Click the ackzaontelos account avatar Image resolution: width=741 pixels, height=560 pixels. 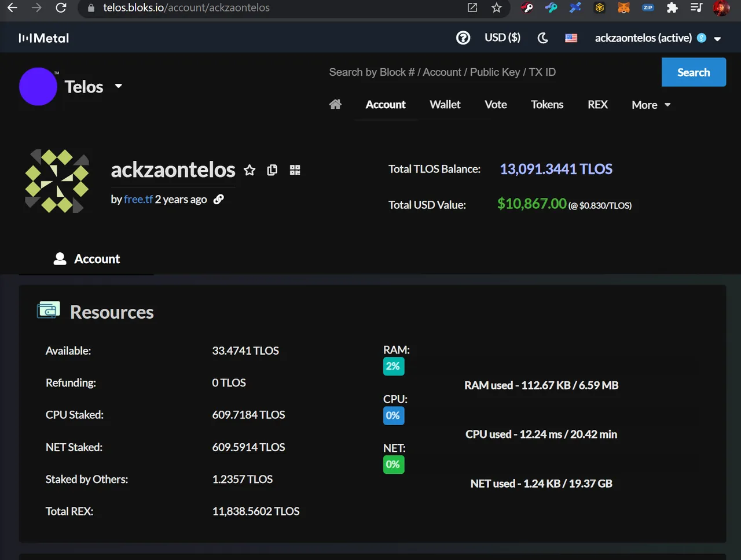pyautogui.click(x=57, y=181)
